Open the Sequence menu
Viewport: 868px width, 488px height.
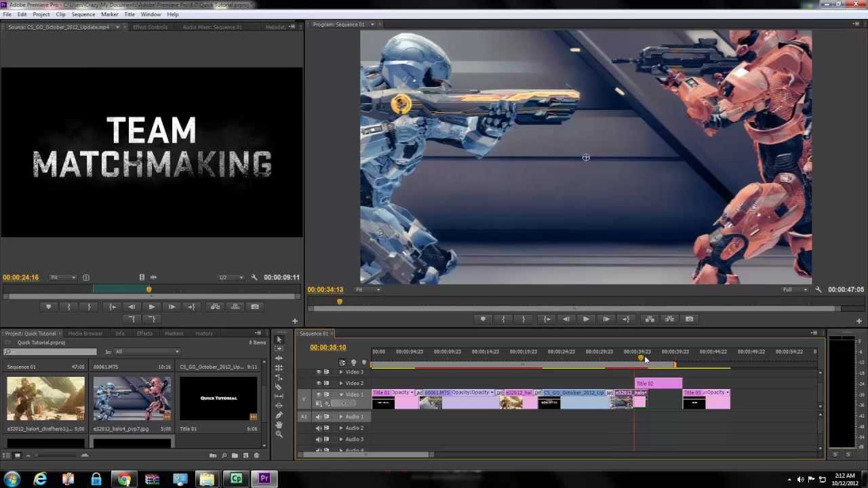click(83, 14)
